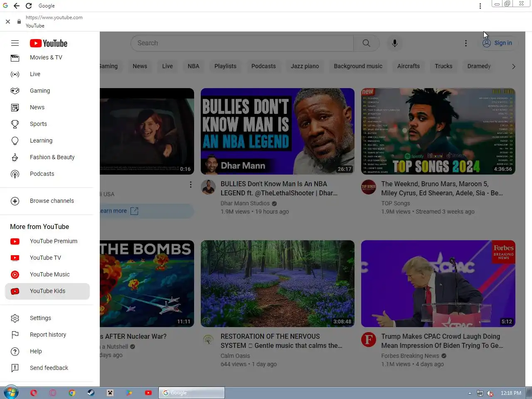Open the three-dot options menu on the 0:16 video card
Viewport: 532px width, 399px height.
coord(191,185)
